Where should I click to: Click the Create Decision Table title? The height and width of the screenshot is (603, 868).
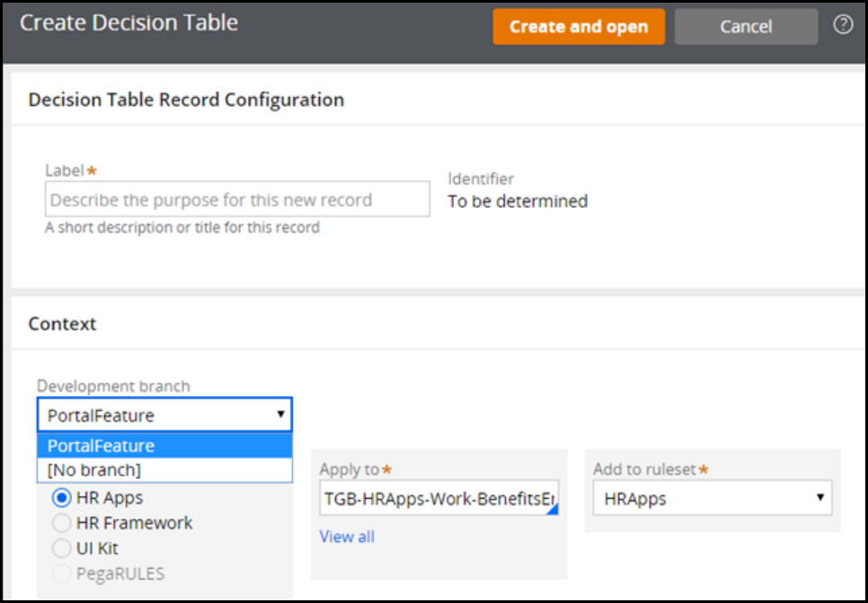128,23
